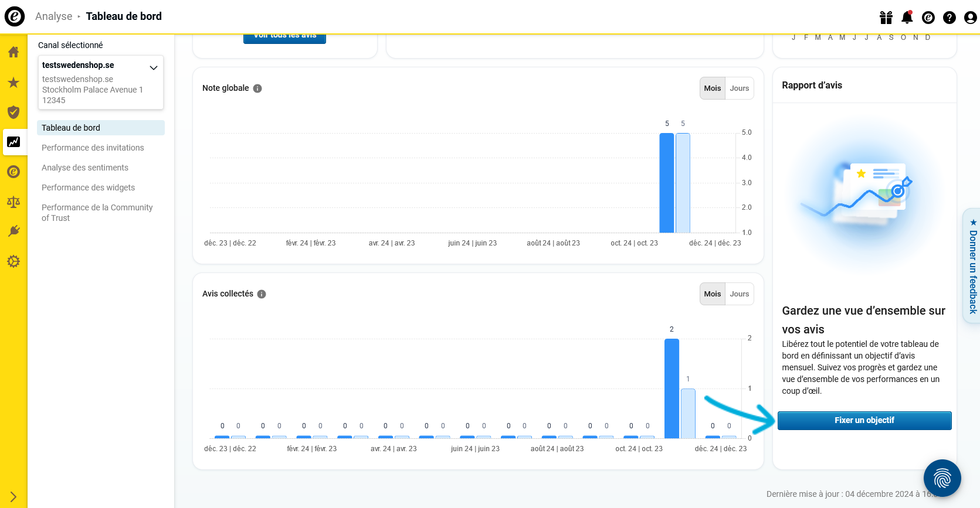Click the header e-circle icon
Viewport: 980px width, 508px height.
[x=928, y=18]
